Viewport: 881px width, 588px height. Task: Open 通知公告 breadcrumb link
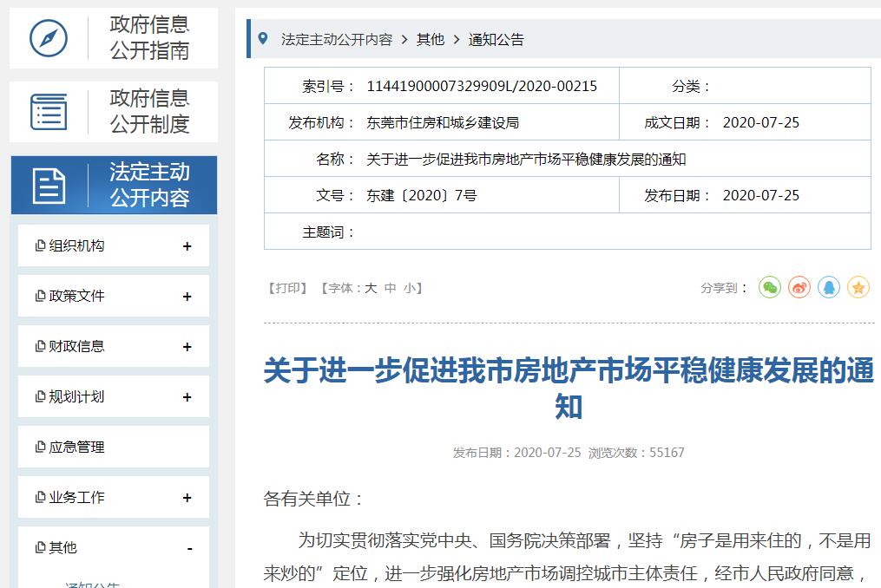[496, 39]
